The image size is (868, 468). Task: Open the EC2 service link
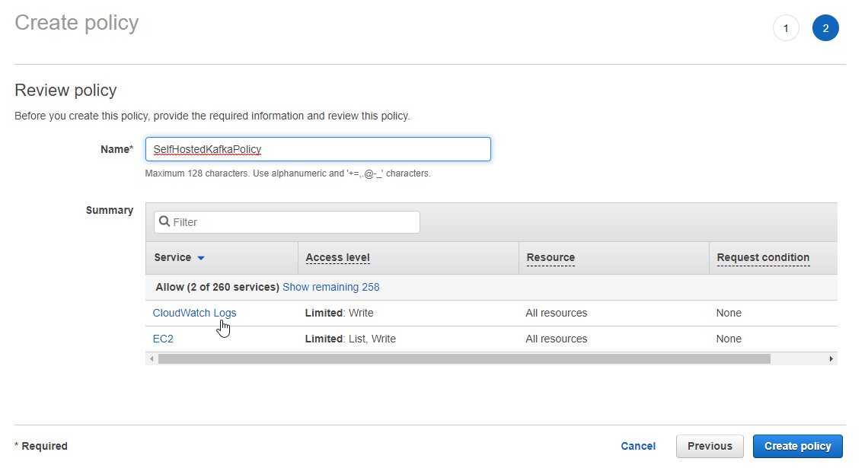[x=163, y=339]
